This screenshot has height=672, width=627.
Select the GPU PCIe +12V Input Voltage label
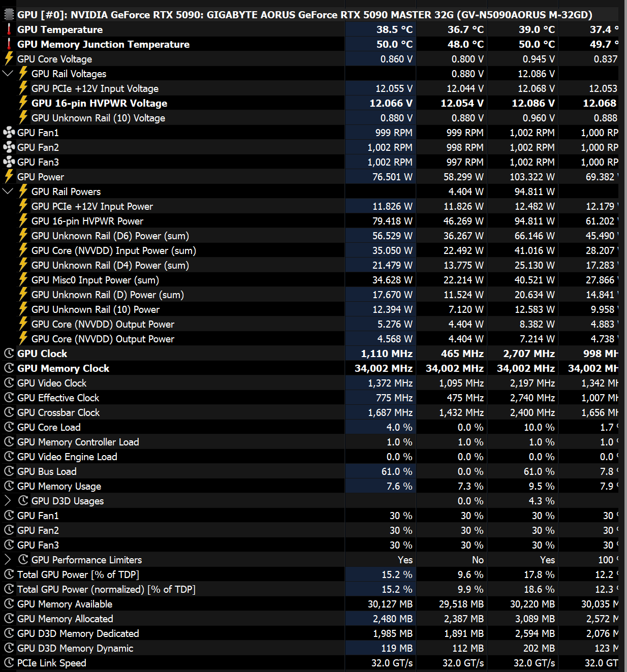[x=95, y=88]
